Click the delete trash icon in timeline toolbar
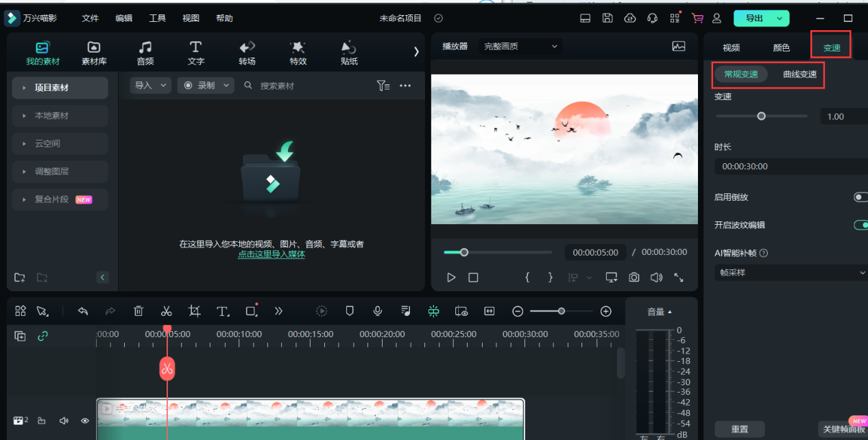The height and width of the screenshot is (440, 868). point(138,311)
